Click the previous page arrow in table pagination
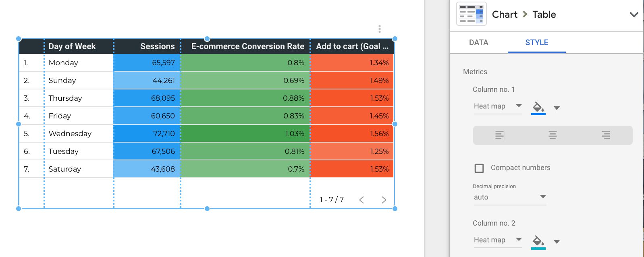 tap(361, 199)
